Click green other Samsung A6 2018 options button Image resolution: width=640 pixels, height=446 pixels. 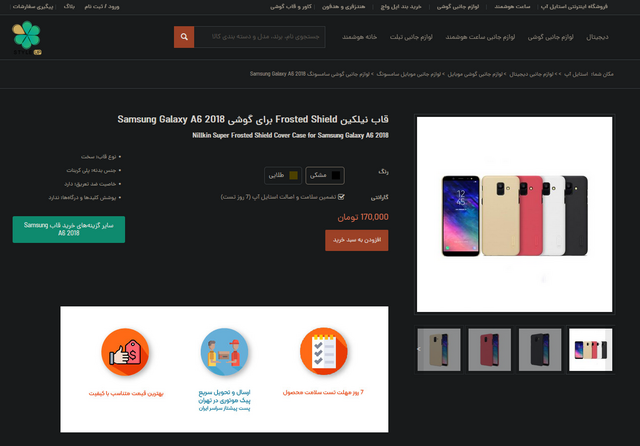69,229
